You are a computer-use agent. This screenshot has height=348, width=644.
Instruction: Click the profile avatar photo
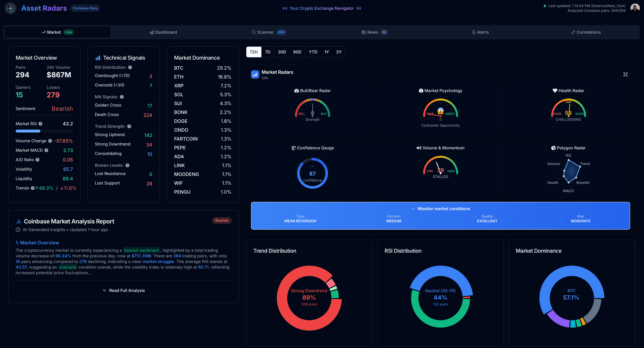[x=635, y=8]
